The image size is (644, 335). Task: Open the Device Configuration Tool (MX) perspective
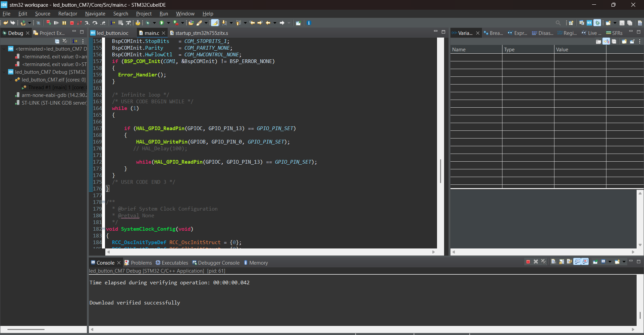pyautogui.click(x=589, y=23)
